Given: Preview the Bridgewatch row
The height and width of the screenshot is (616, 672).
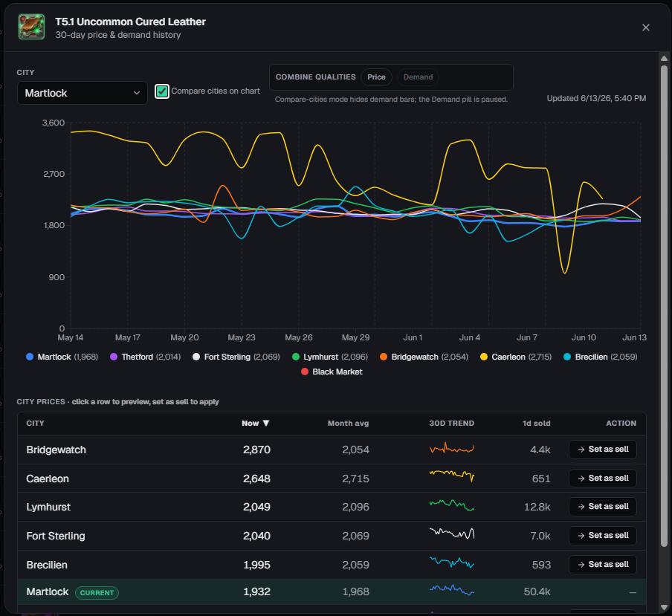Looking at the screenshot, I should (332, 450).
